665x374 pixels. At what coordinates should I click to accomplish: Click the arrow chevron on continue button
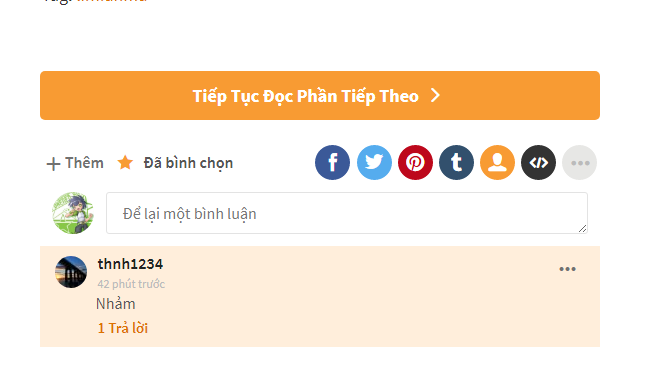pyautogui.click(x=435, y=95)
